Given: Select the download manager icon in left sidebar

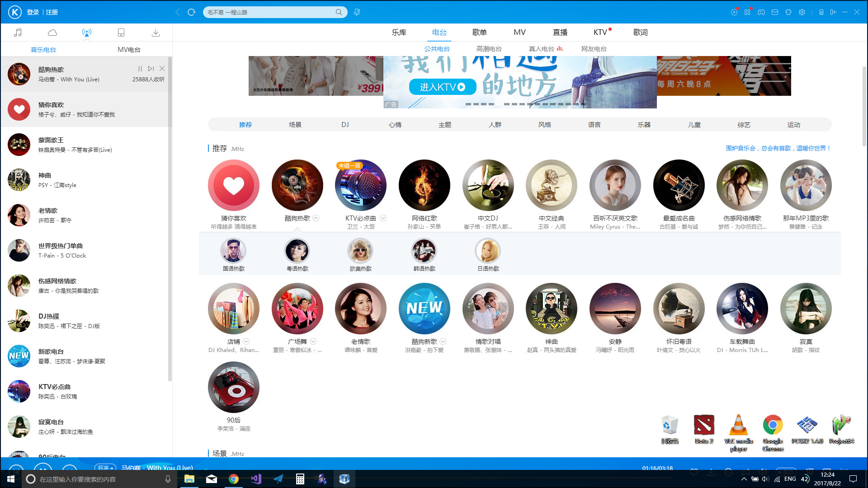Looking at the screenshot, I should click(156, 32).
